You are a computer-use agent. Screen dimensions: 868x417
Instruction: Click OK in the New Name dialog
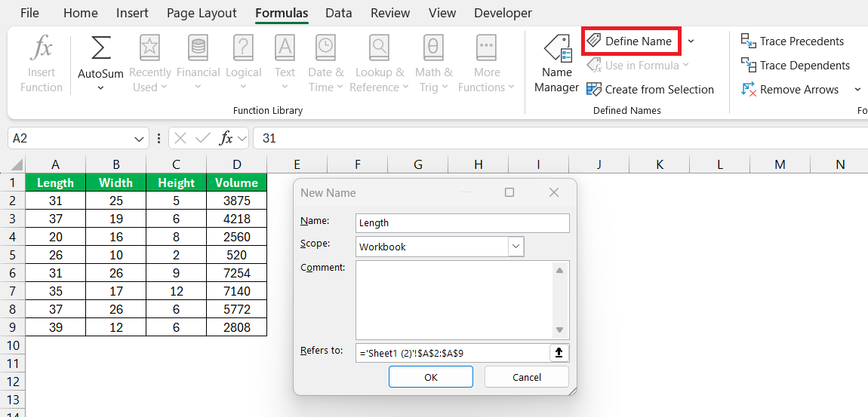coord(431,377)
